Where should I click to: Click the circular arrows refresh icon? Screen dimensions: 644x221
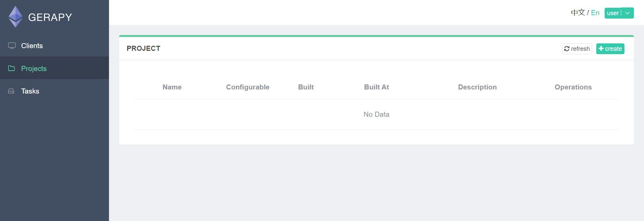tap(567, 49)
